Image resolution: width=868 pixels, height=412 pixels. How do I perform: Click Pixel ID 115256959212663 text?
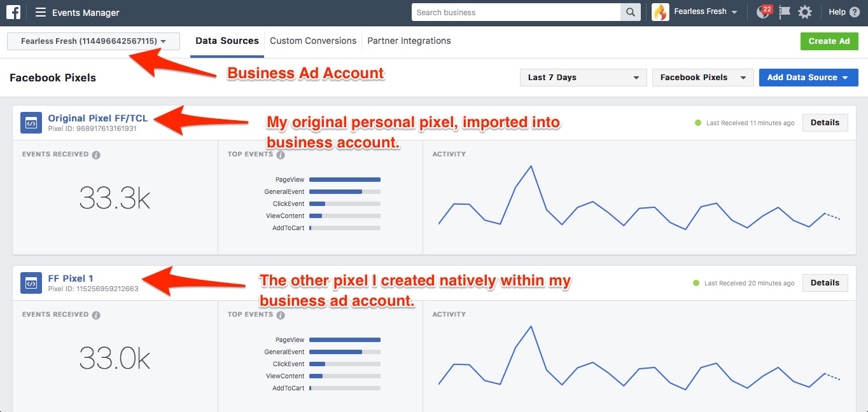93,289
